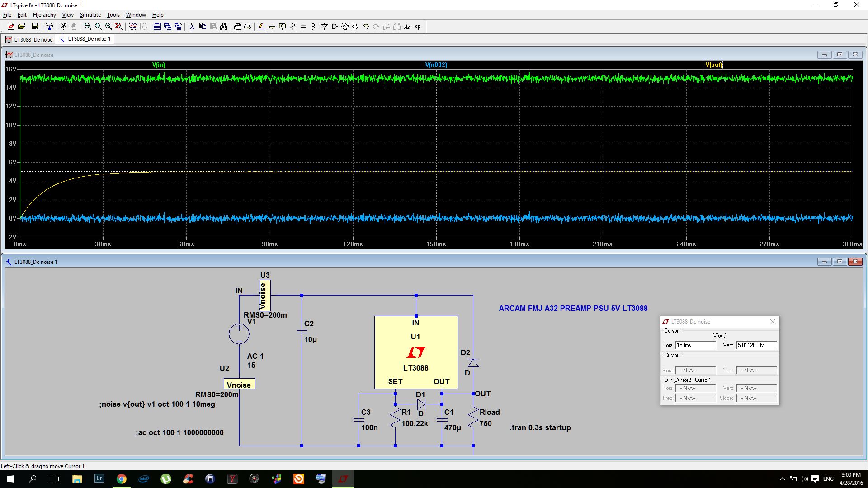Maximize the waveform plot pane
This screenshot has width=868, height=488.
pos(840,55)
